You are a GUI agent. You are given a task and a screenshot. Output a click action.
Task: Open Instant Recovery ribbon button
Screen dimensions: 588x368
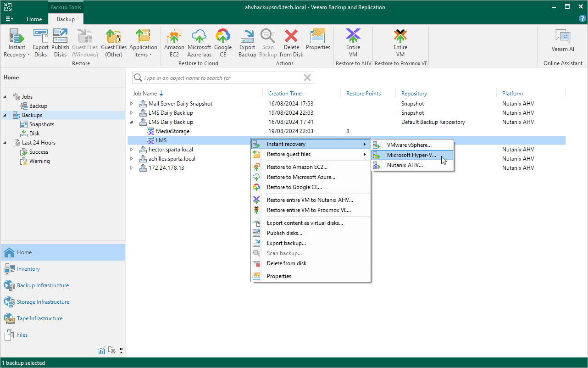[17, 43]
